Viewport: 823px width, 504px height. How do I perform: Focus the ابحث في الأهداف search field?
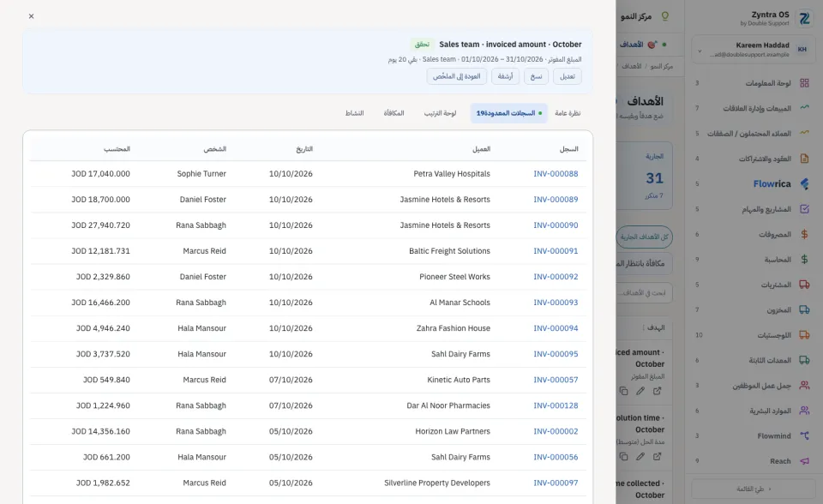645,293
